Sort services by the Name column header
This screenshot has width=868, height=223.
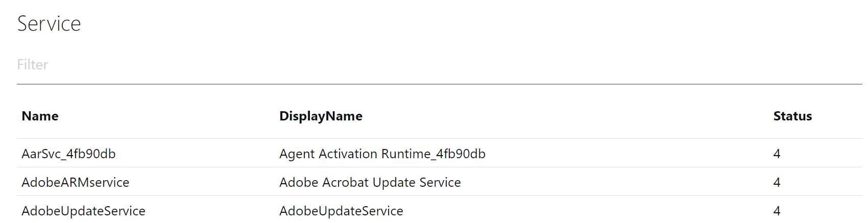40,116
